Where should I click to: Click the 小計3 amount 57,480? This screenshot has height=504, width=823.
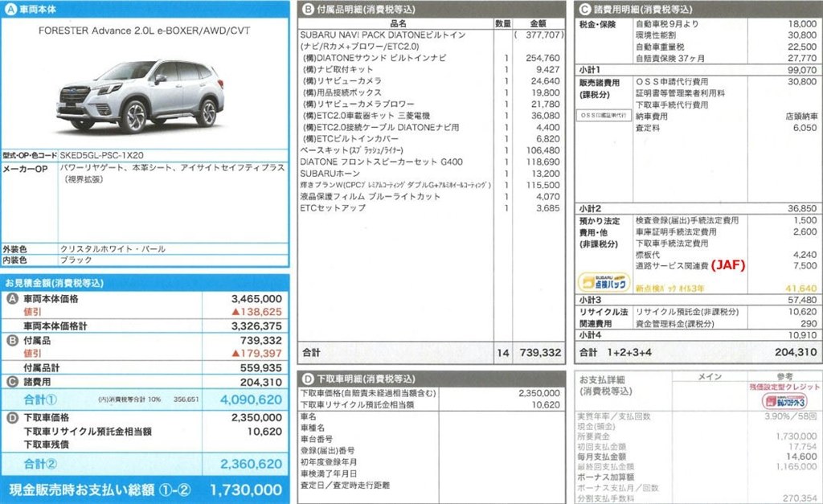tap(802, 300)
